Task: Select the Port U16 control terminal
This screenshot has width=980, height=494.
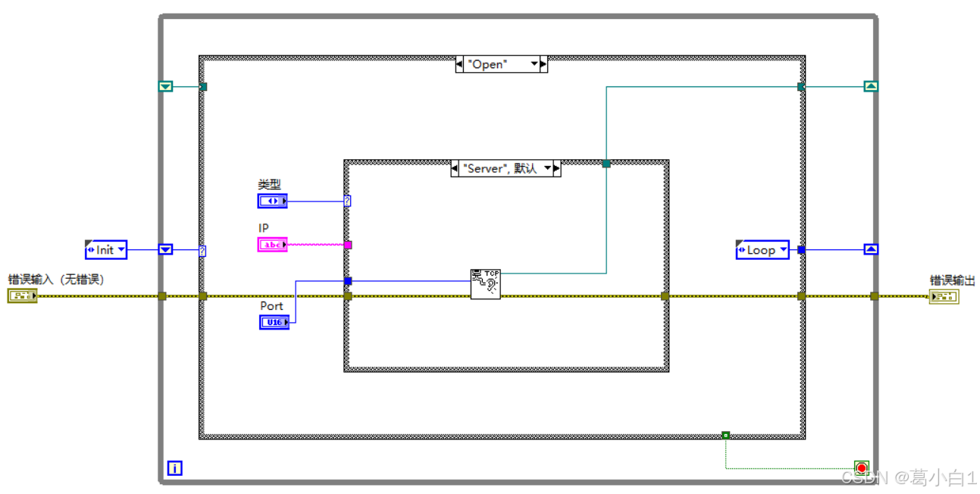Action: click(274, 323)
